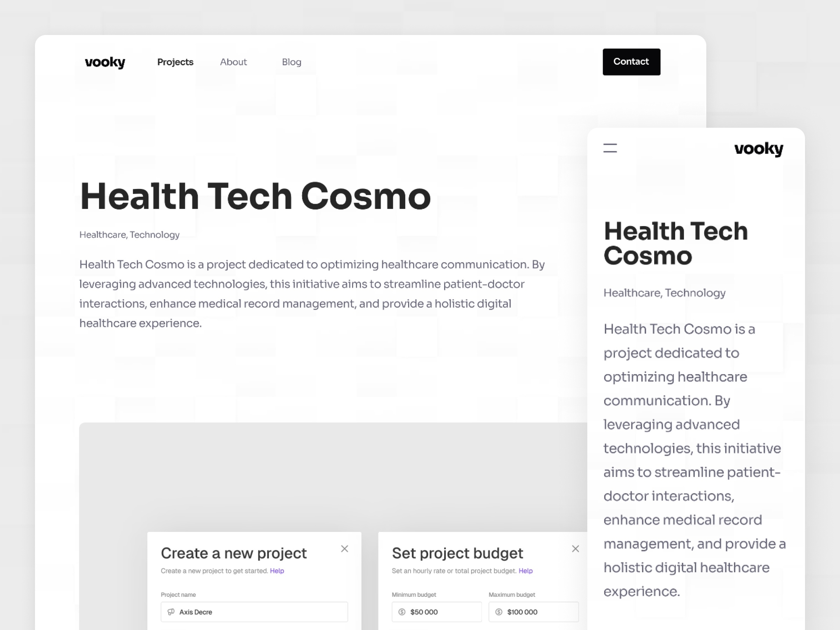Screen dimensions: 840x630
Task: Click the Axis Decre project name input
Action: (x=254, y=611)
